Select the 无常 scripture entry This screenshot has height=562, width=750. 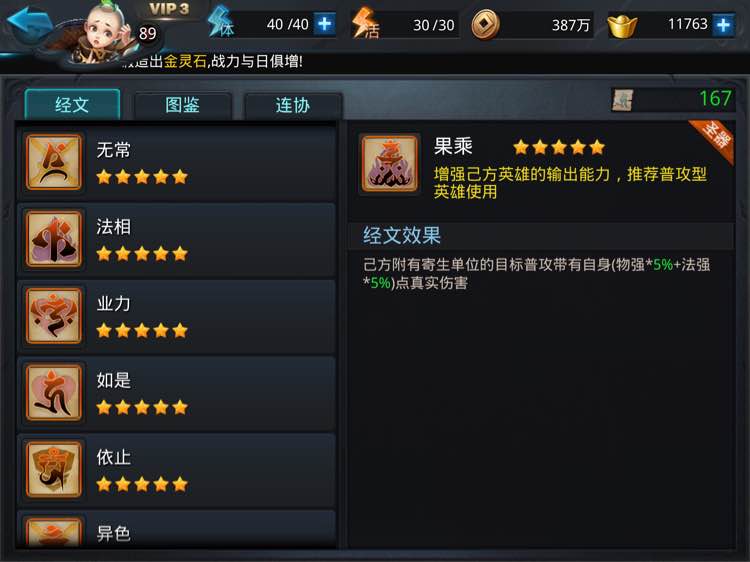pyautogui.click(x=176, y=162)
